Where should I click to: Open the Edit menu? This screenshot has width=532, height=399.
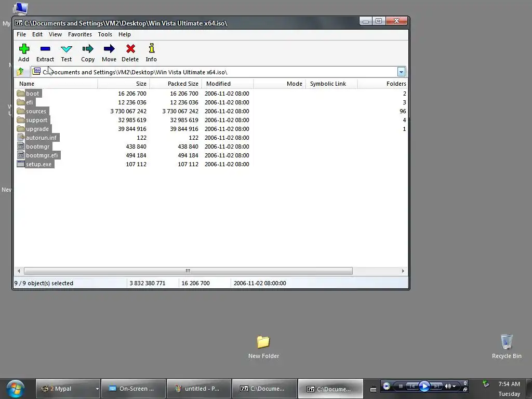37,34
